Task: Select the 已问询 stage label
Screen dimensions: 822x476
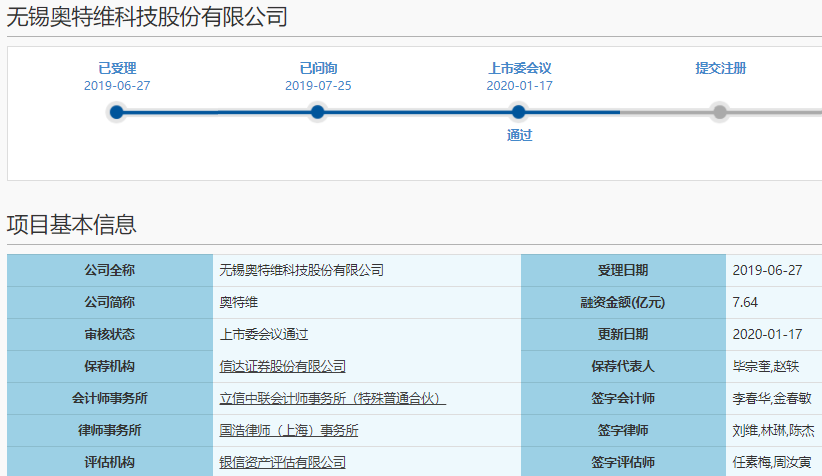Action: (x=318, y=69)
